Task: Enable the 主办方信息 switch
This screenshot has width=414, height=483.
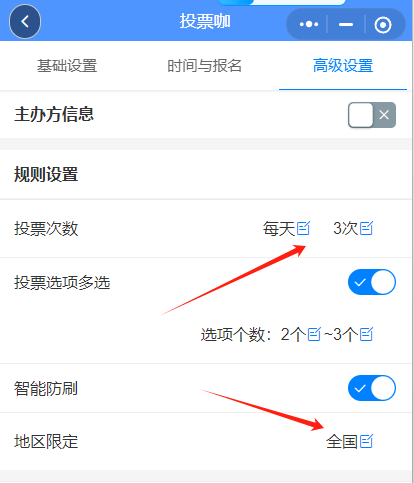Action: (372, 115)
